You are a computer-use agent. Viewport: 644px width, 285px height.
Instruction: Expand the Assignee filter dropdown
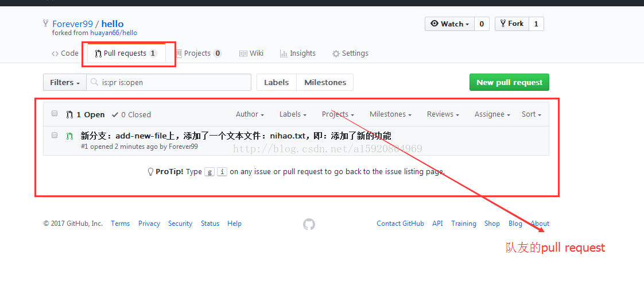(x=492, y=114)
